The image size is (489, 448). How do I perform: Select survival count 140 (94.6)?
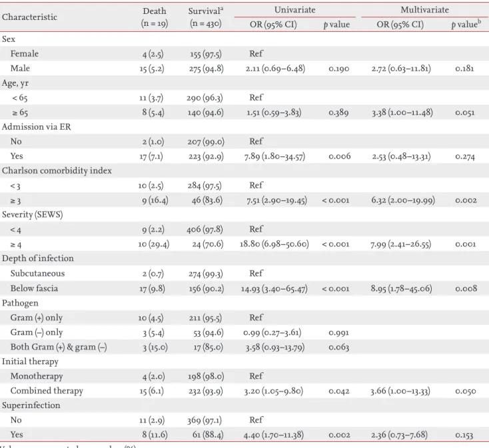pos(205,112)
